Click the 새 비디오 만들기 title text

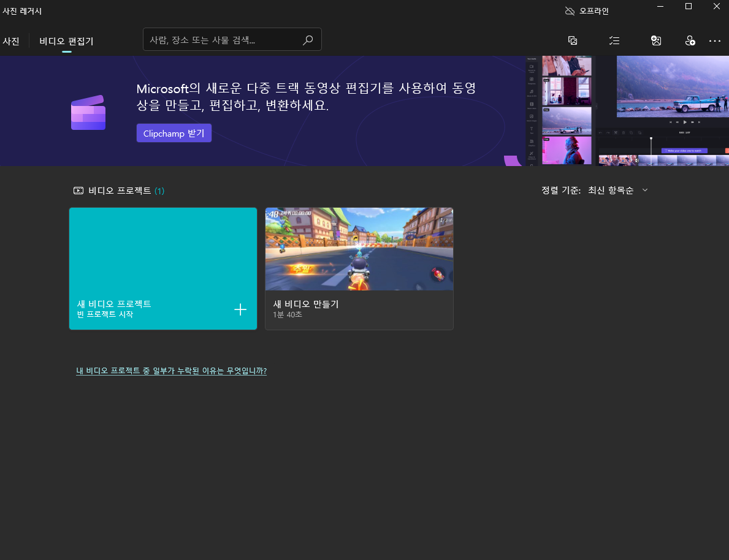tap(306, 304)
